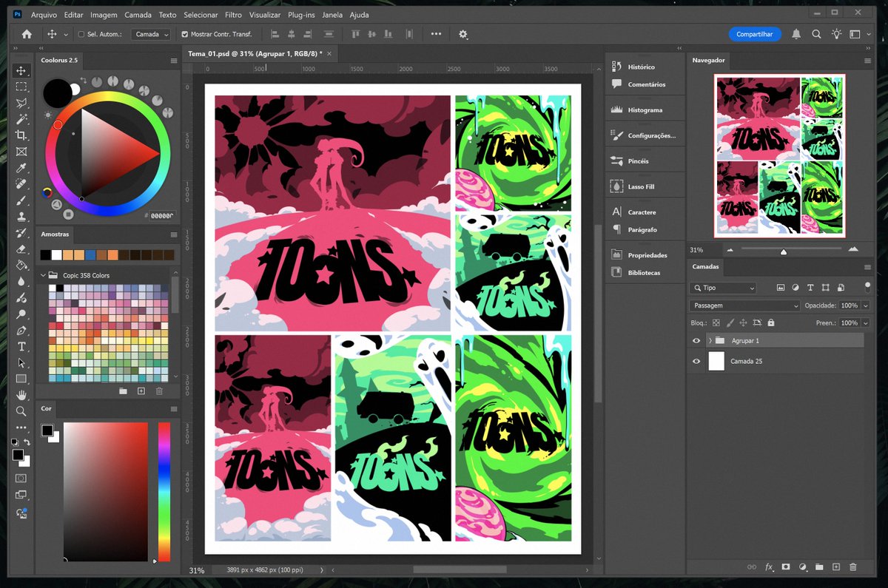Select the Move tool in the tools panel

tap(21, 71)
